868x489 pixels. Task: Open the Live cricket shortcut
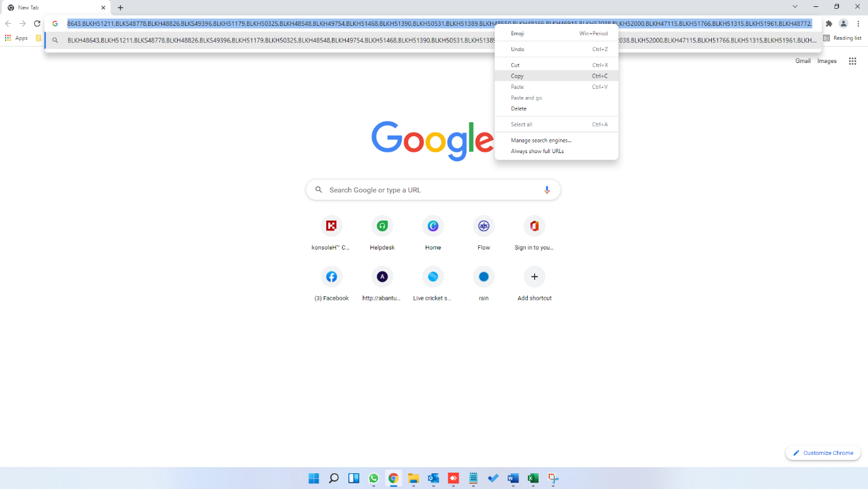point(433,284)
